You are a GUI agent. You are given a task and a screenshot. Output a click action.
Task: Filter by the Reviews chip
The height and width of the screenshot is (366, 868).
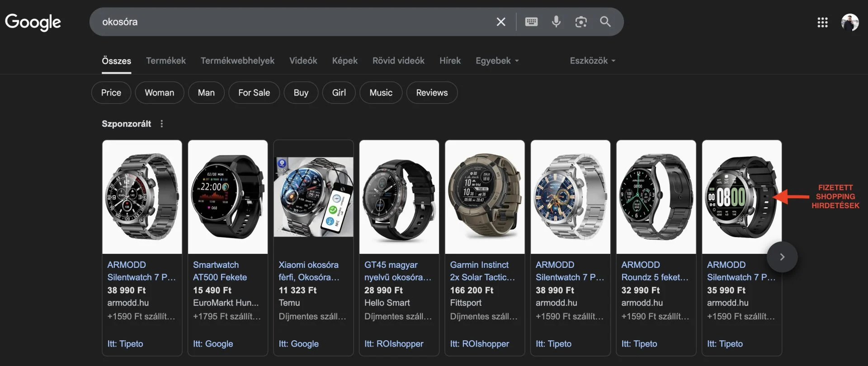pyautogui.click(x=432, y=93)
